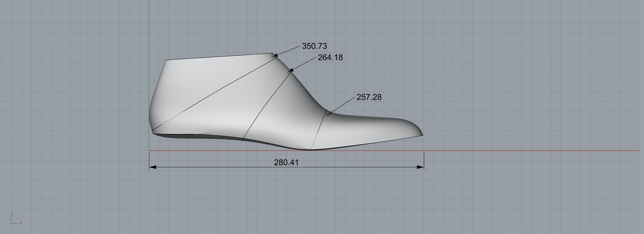Click the z label on the axis icon
The height and width of the screenshot is (234, 644).
[12, 214]
